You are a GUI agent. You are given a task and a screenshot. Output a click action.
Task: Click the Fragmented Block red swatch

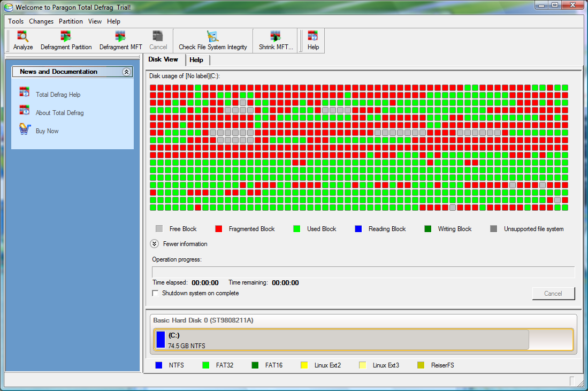[219, 229]
